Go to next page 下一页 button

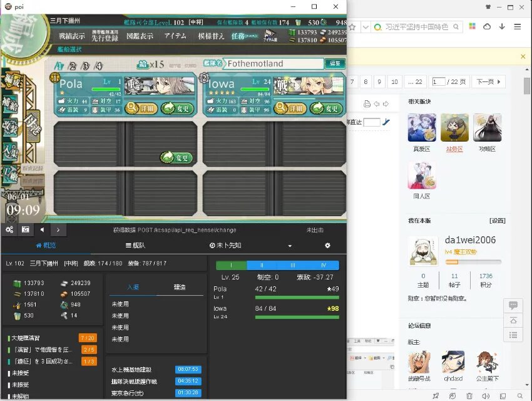489,82
